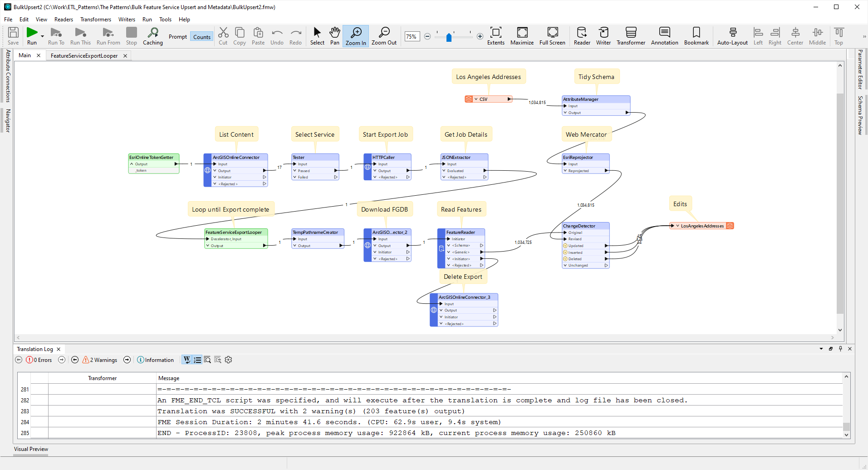Insert an Annotation using the toolbar icon
868x470 pixels.
tap(664, 36)
